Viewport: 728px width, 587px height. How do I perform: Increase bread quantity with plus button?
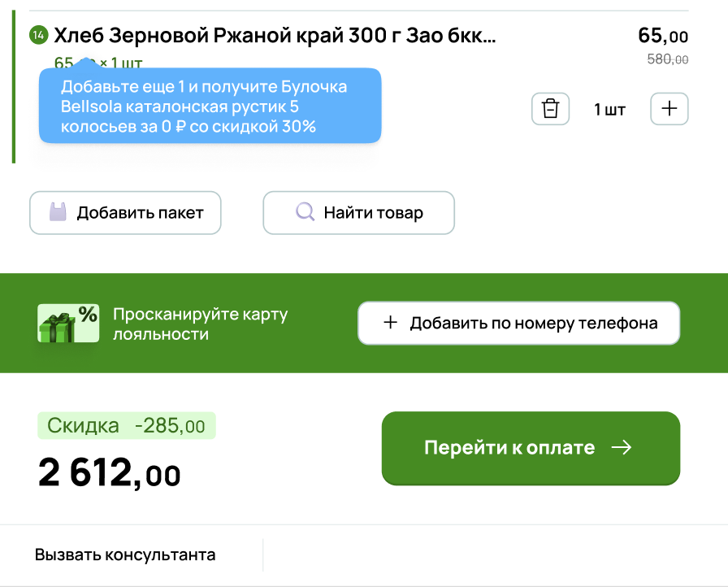click(x=669, y=109)
